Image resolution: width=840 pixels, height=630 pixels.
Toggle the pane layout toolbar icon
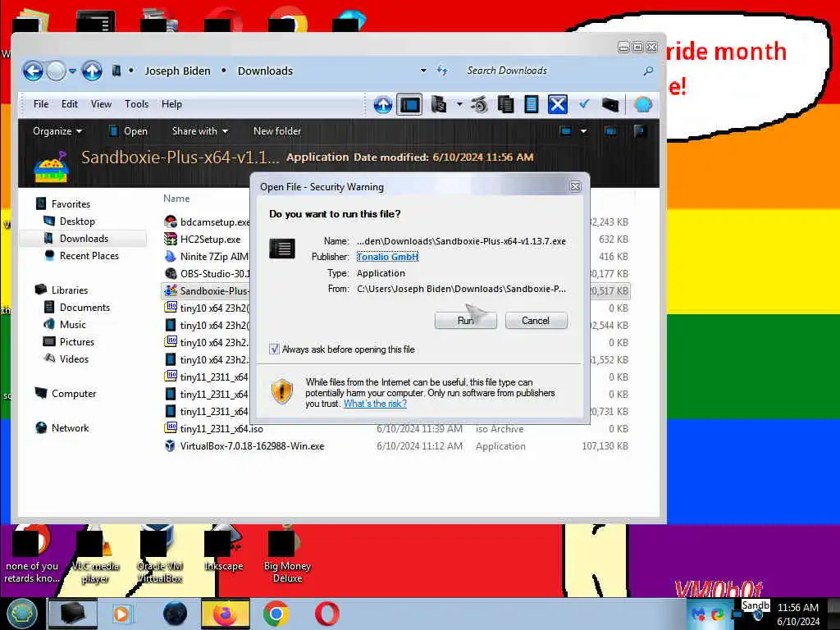[410, 104]
